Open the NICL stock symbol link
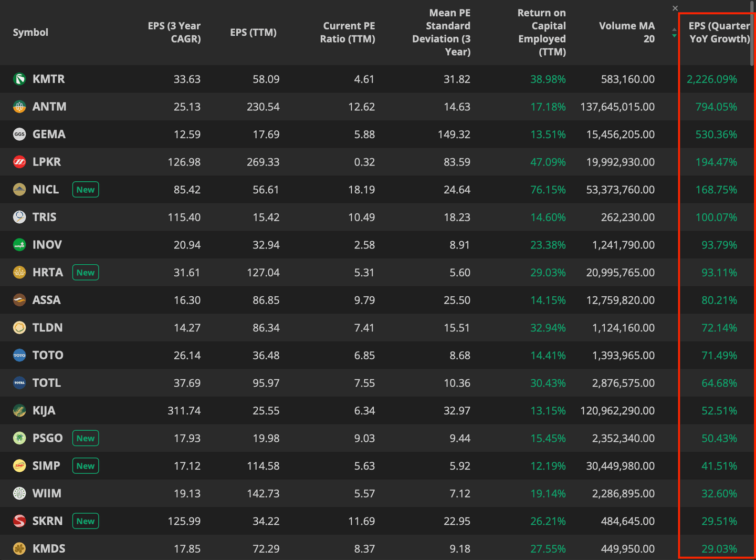The width and height of the screenshot is (756, 560). pyautogui.click(x=46, y=190)
